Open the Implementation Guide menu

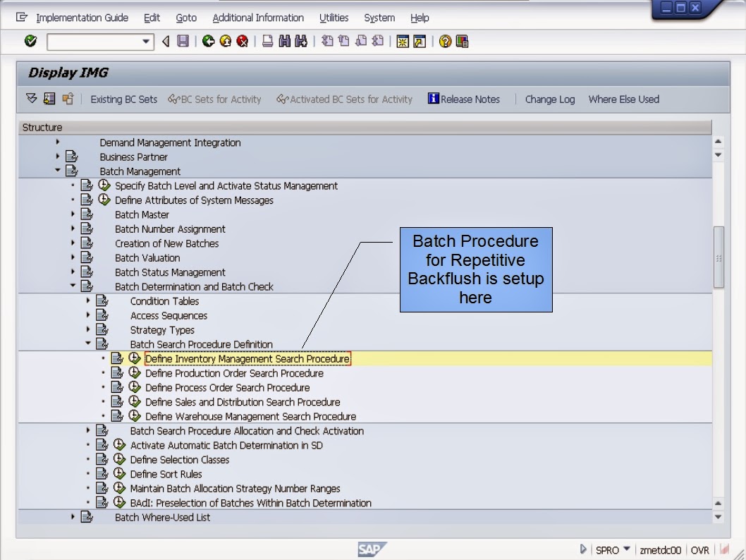click(82, 18)
